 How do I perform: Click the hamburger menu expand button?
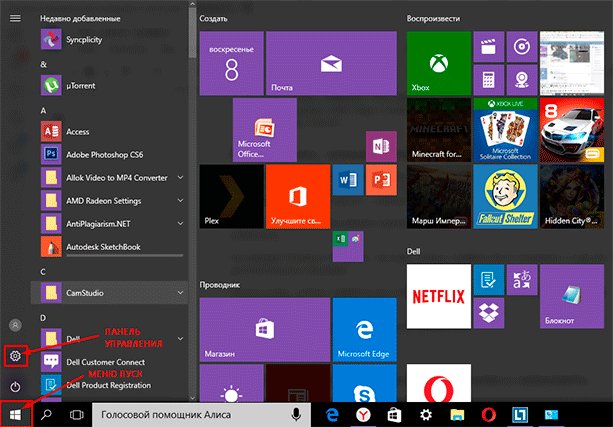click(x=15, y=18)
